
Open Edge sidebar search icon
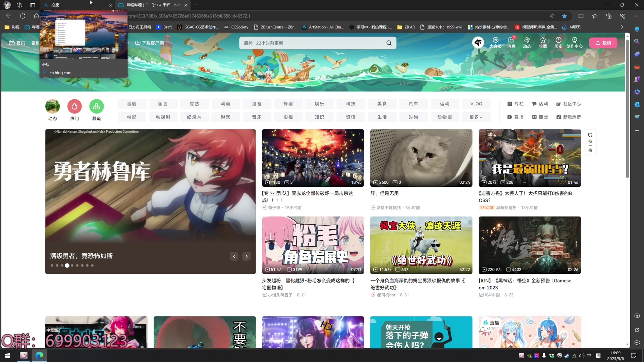tap(637, 41)
